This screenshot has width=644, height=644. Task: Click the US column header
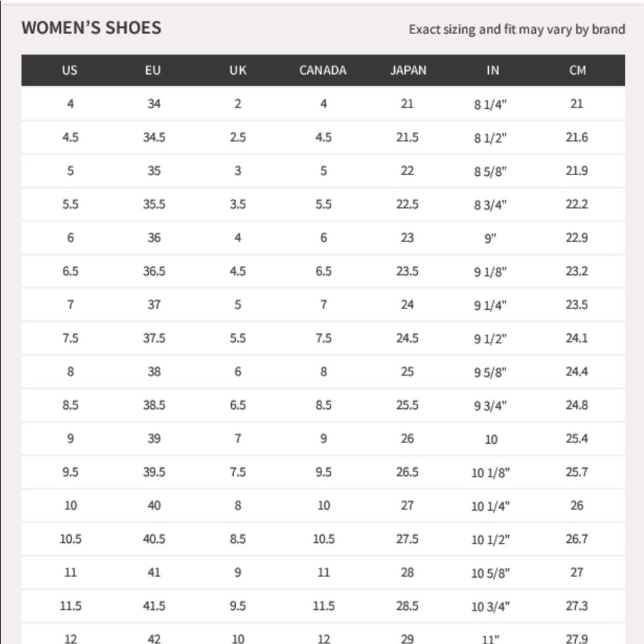coord(70,70)
